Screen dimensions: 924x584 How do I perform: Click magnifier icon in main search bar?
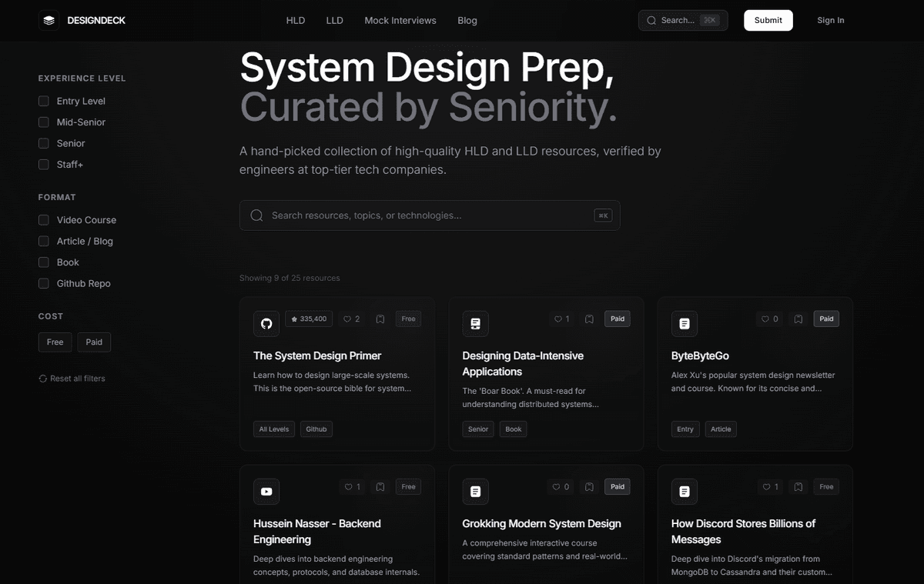tap(257, 215)
